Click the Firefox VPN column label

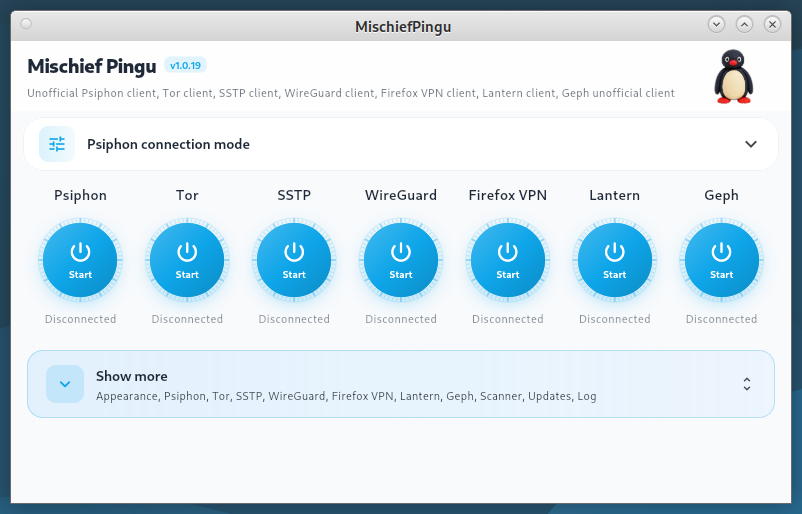point(508,195)
